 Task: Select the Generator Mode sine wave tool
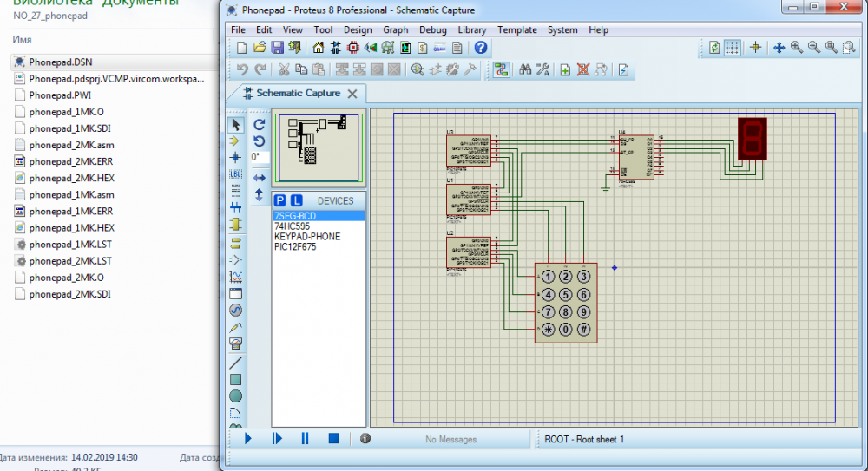click(x=236, y=310)
